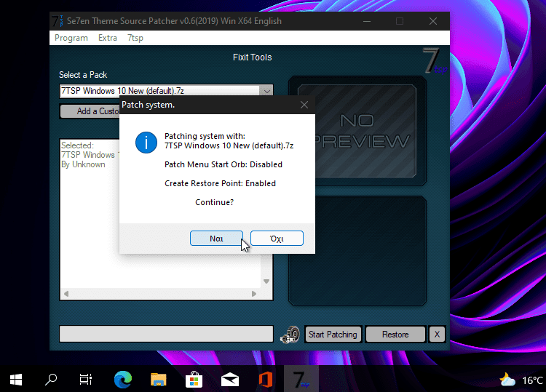The height and width of the screenshot is (392, 546).
Task: Open Office from the taskbar
Action: pos(265,380)
